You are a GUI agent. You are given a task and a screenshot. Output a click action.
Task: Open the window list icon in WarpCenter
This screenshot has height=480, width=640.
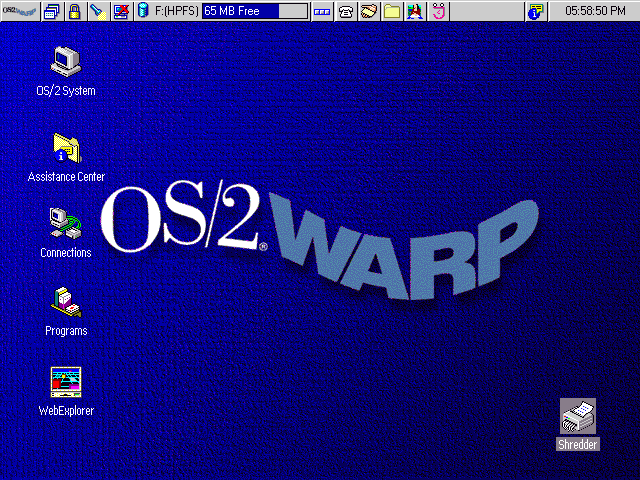click(52, 11)
